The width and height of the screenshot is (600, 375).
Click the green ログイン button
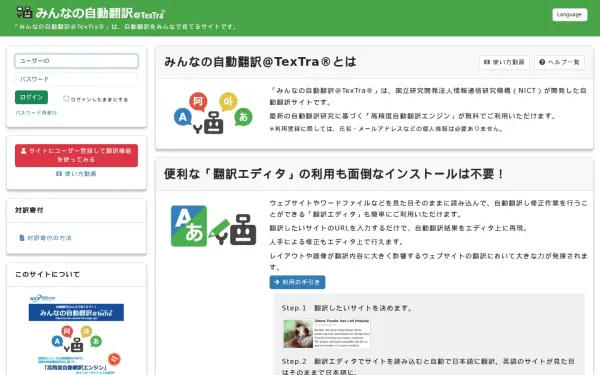(31, 97)
